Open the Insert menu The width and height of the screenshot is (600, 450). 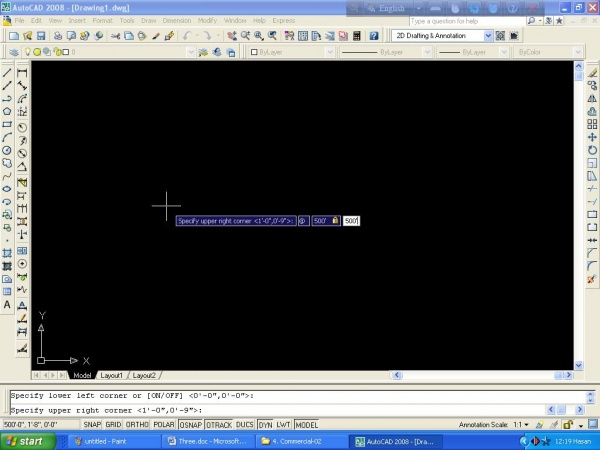[77, 21]
